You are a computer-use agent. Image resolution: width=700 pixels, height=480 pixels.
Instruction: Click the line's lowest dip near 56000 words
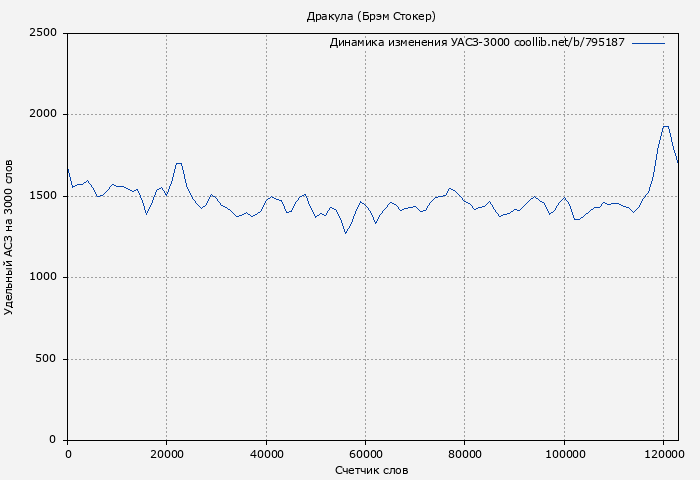(x=346, y=233)
